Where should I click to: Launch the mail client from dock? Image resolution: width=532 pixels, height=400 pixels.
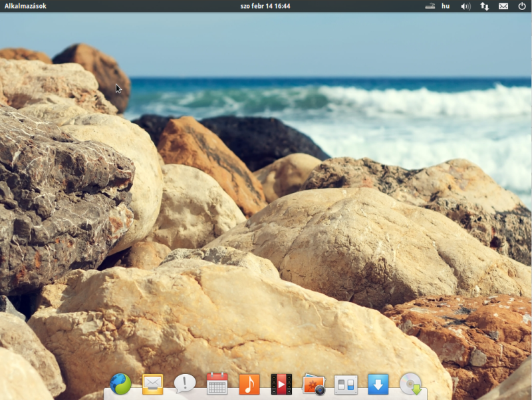pos(153,385)
